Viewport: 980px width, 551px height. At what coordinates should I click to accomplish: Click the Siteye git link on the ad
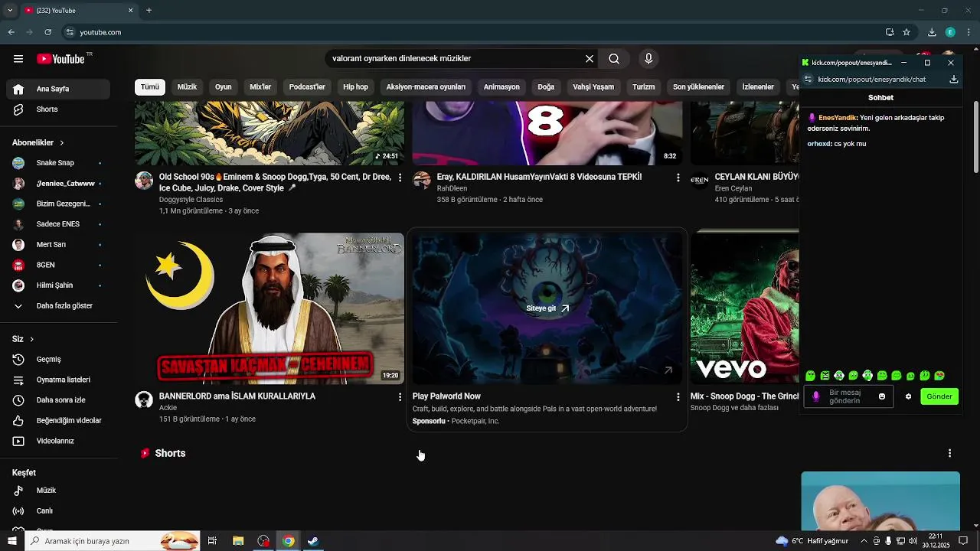pos(547,308)
